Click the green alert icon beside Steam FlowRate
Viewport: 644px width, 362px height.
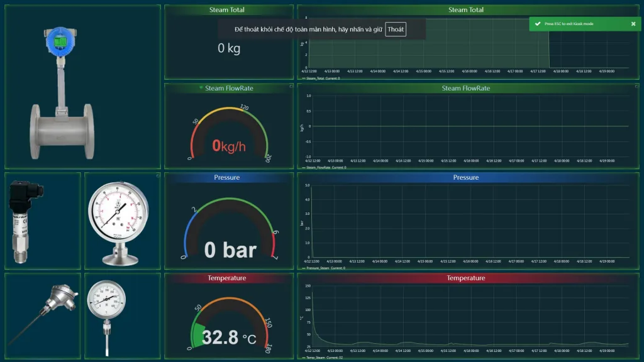[201, 88]
